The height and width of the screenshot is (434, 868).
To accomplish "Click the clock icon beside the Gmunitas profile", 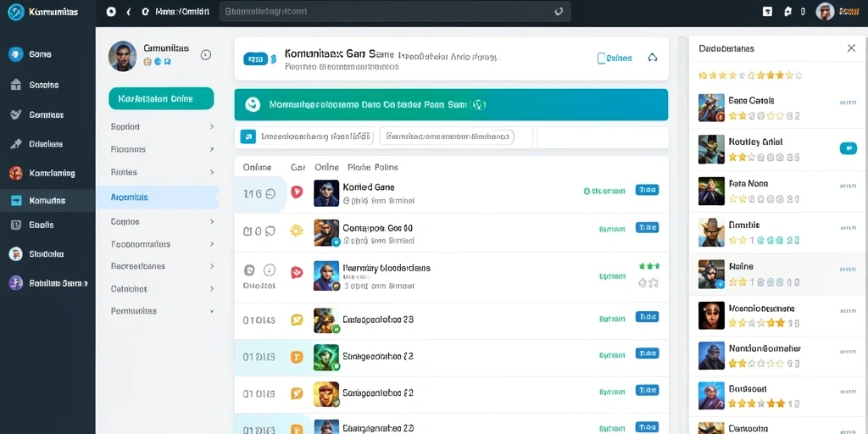I will (205, 54).
